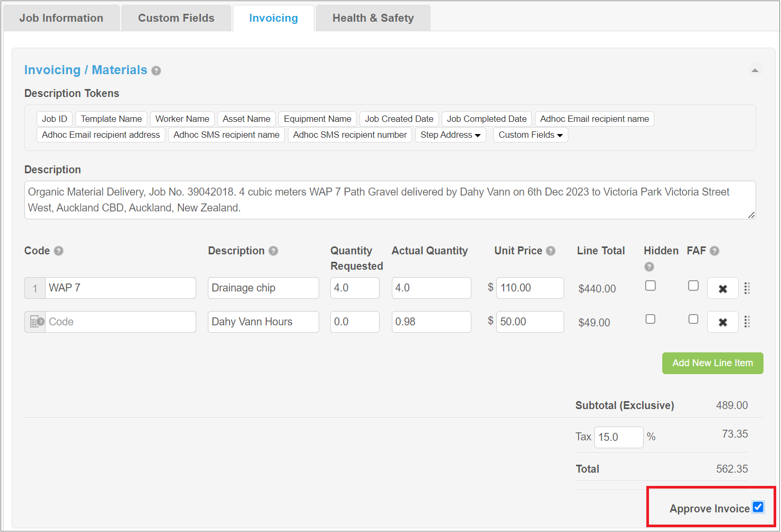Click Unit Price field showing 110.00
781x532 pixels.
tap(529, 288)
